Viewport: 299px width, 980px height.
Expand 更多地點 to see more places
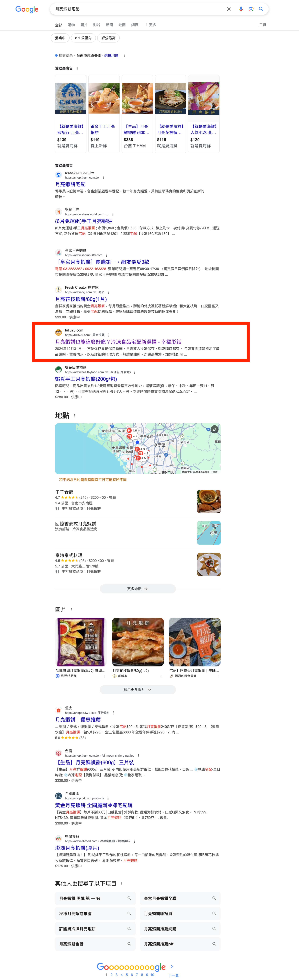click(x=138, y=588)
